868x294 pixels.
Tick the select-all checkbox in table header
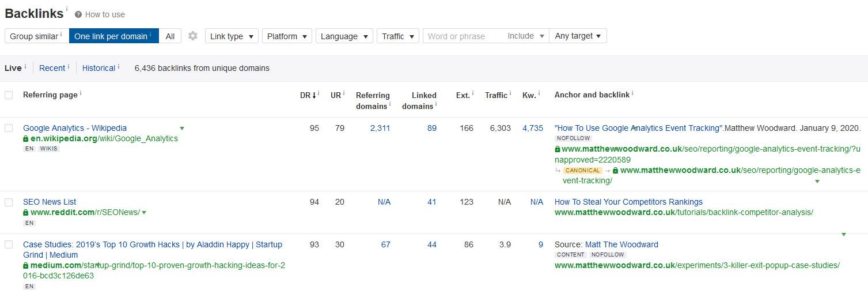tap(9, 95)
